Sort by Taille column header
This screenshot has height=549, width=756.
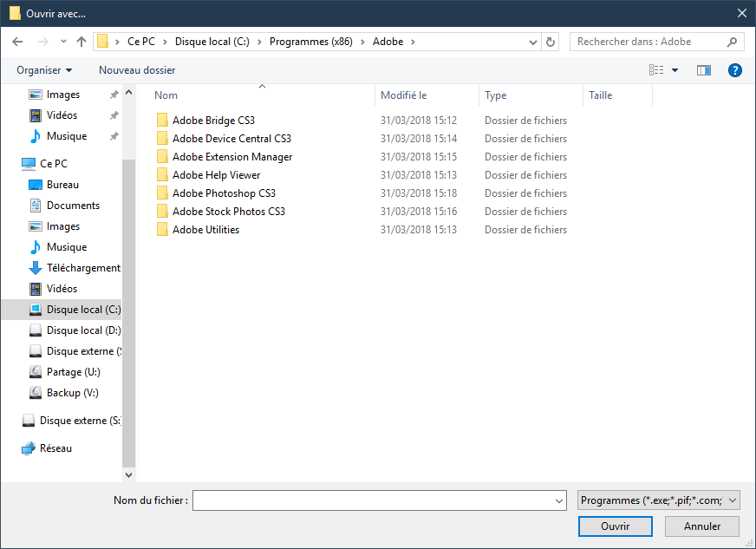601,95
